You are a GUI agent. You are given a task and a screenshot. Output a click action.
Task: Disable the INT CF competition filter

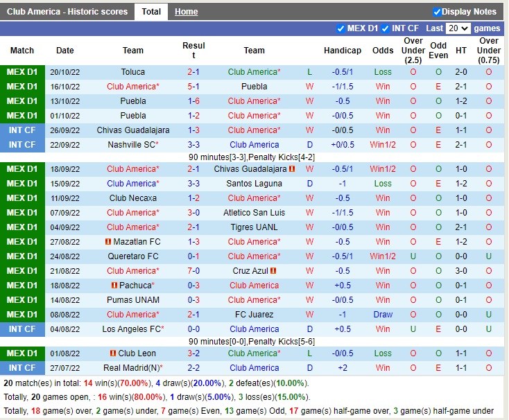click(x=385, y=28)
